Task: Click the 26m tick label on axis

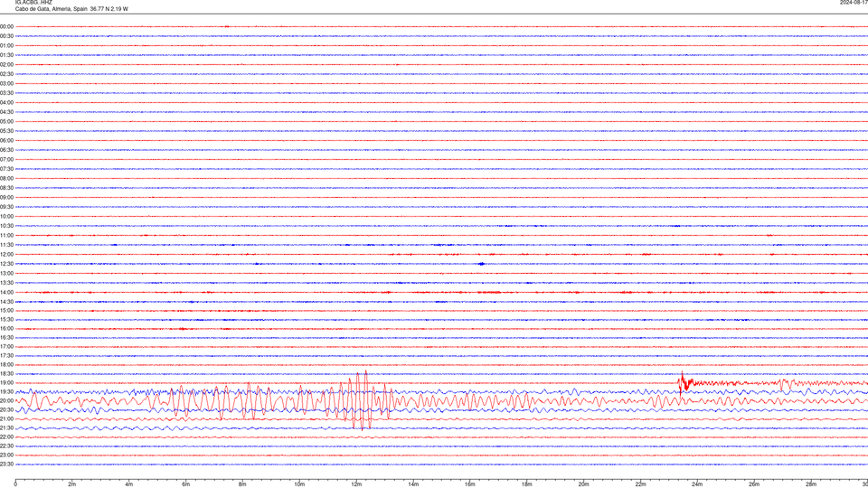Action: click(754, 484)
